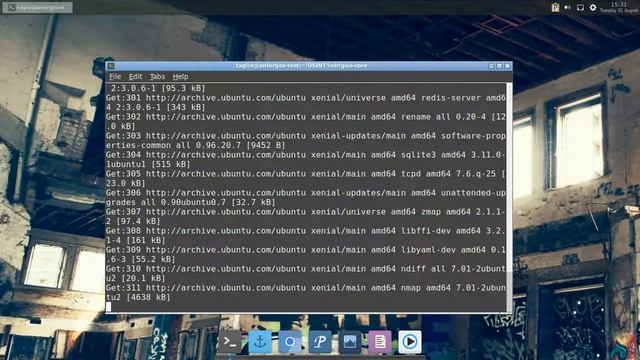This screenshot has height=360, width=640.
Task: Click the volume icon in the top panel
Action: pos(567,7)
